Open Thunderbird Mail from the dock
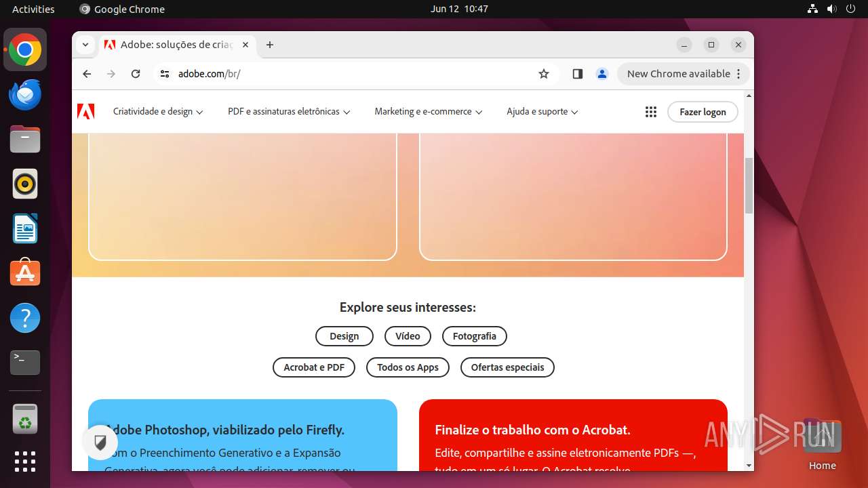This screenshot has width=868, height=488. pos(25,95)
